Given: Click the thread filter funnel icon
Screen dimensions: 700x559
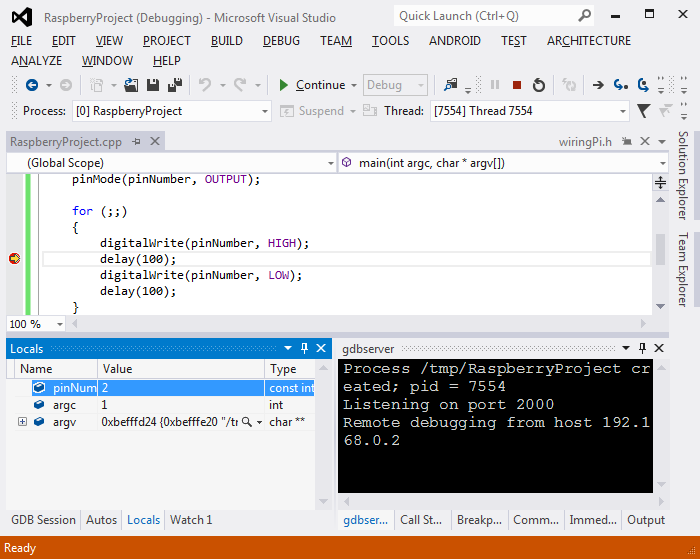Looking at the screenshot, I should click(x=643, y=111).
